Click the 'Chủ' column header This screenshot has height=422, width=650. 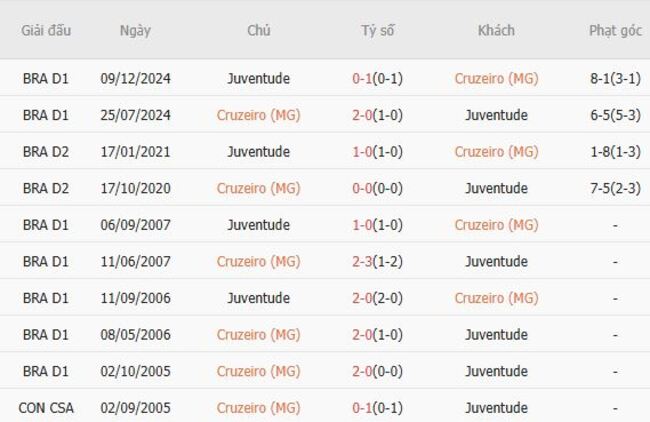pyautogui.click(x=259, y=30)
